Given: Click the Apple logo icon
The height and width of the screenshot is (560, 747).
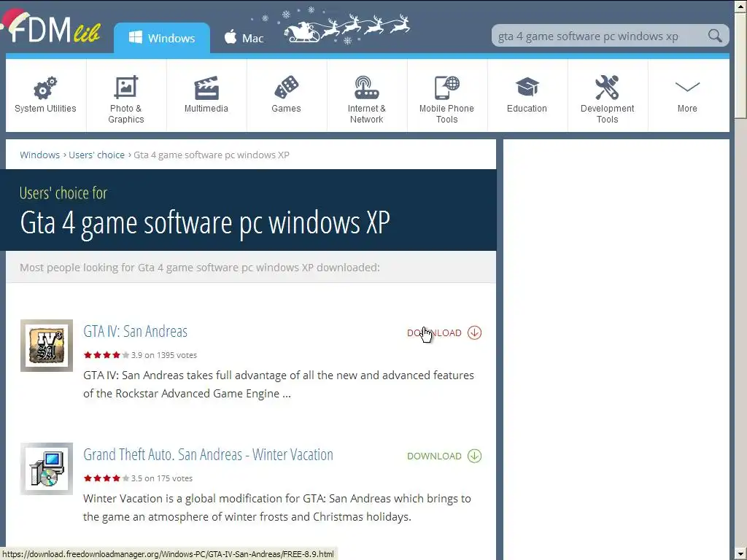Looking at the screenshot, I should point(231,36).
